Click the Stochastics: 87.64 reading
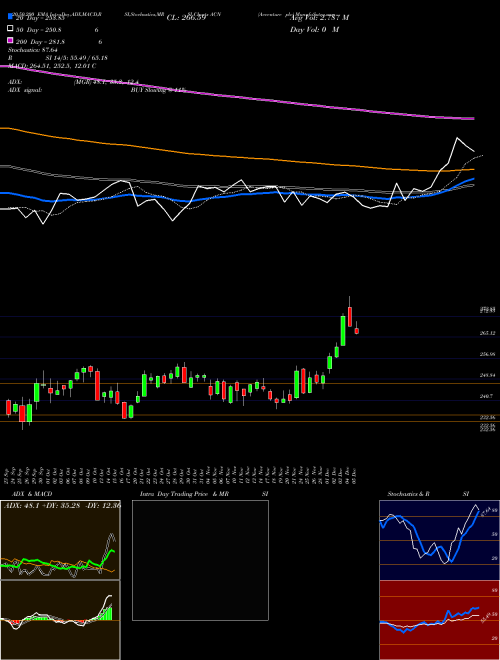 32,50
